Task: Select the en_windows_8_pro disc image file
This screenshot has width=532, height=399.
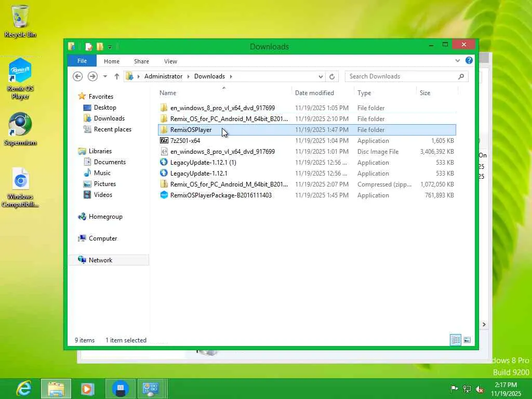Action: 307,151
